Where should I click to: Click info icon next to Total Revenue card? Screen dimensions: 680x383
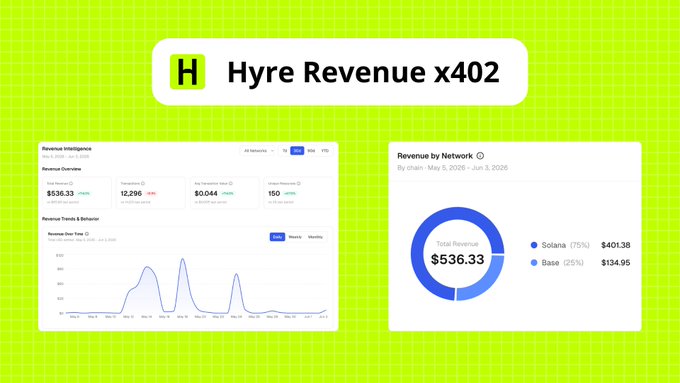[71, 183]
